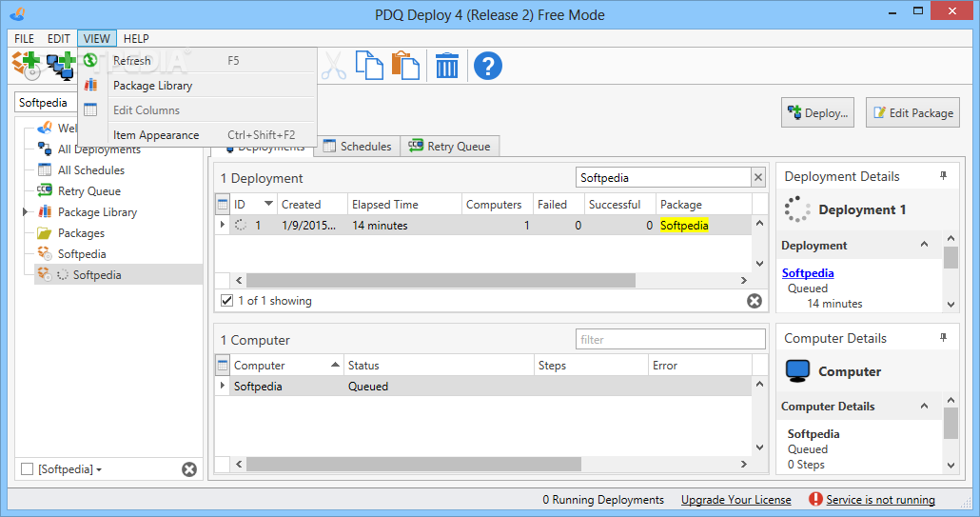This screenshot has width=980, height=517.
Task: Click the Softpedia deployment search field
Action: click(x=663, y=177)
